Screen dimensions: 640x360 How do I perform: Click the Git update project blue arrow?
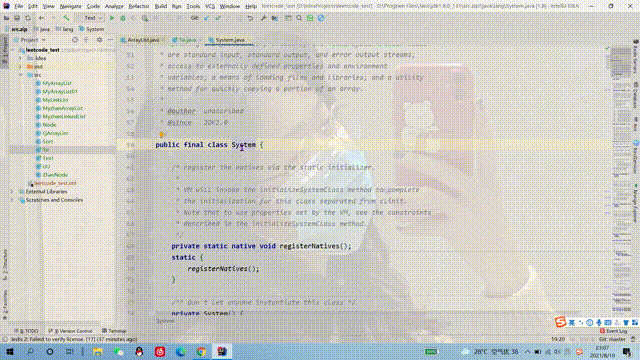coord(207,18)
